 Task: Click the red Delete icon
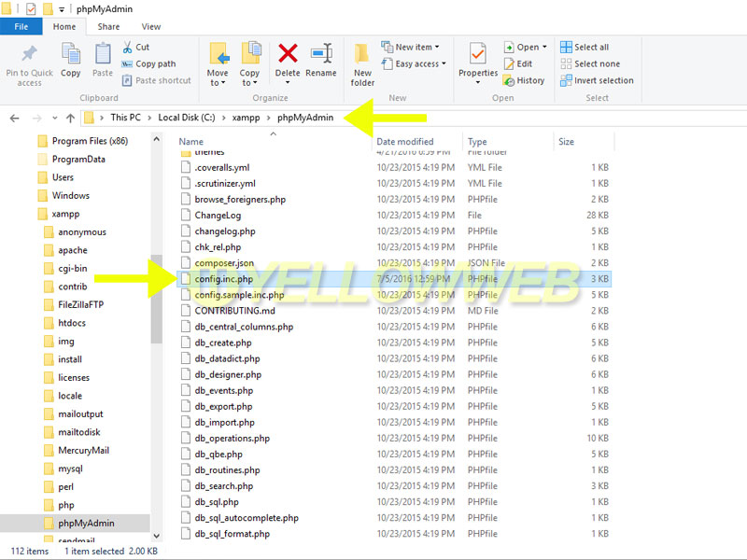(288, 54)
